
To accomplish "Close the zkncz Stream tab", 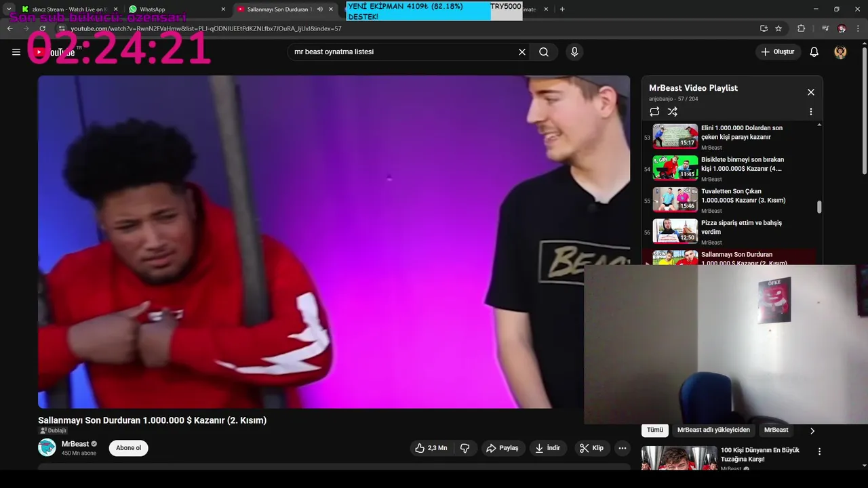I will [x=115, y=9].
